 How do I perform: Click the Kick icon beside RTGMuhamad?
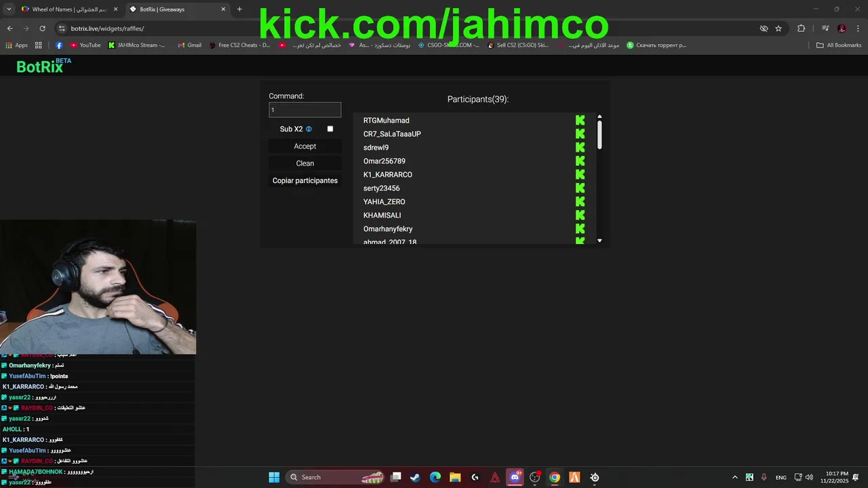[580, 120]
